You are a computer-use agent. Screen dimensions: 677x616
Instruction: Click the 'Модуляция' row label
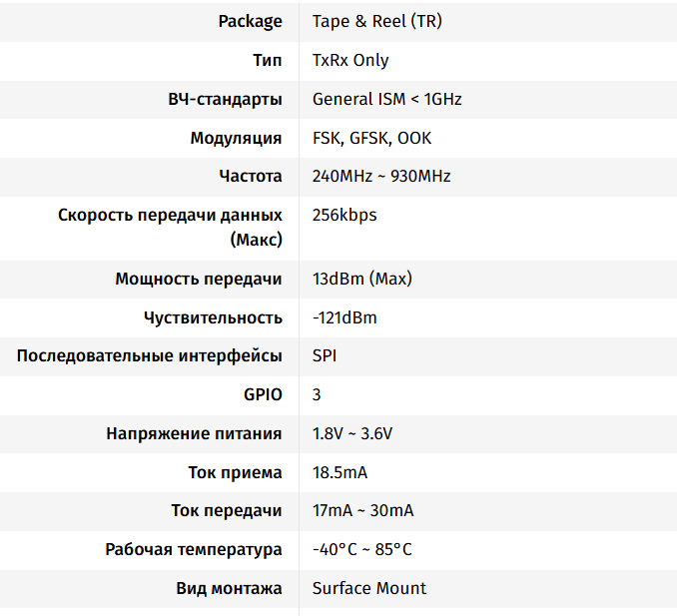pos(236,138)
